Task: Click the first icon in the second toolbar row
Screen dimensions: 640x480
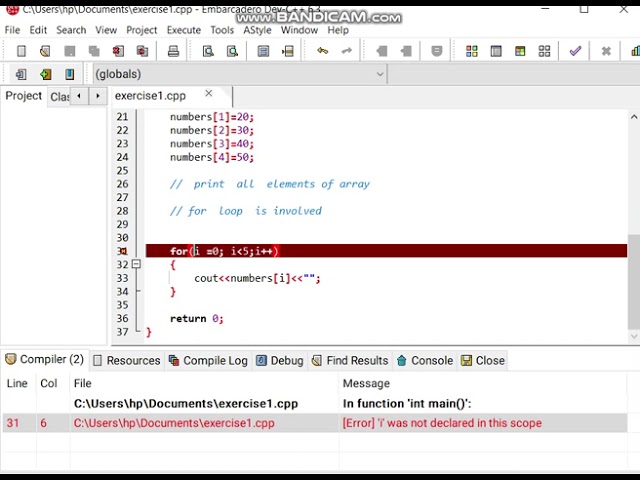Action: click(21, 74)
